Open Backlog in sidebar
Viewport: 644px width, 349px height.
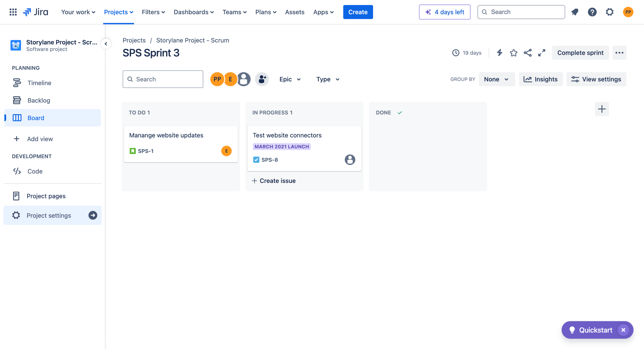click(39, 101)
